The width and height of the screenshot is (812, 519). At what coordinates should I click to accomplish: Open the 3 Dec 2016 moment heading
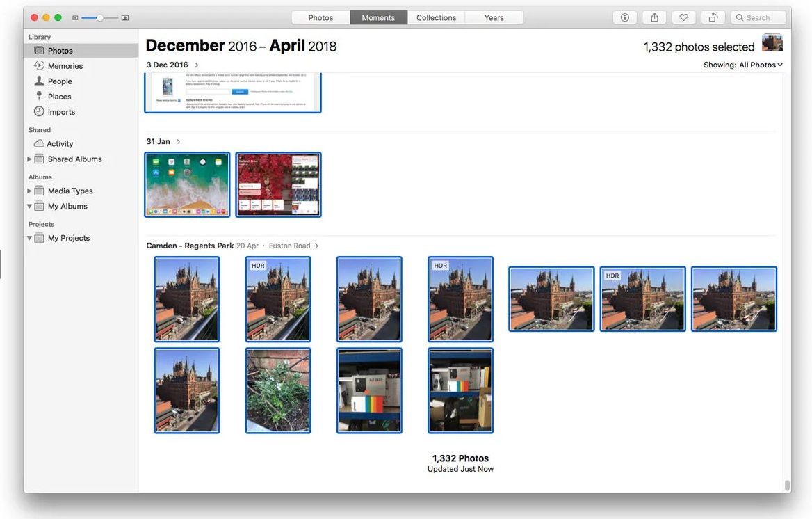(x=167, y=65)
